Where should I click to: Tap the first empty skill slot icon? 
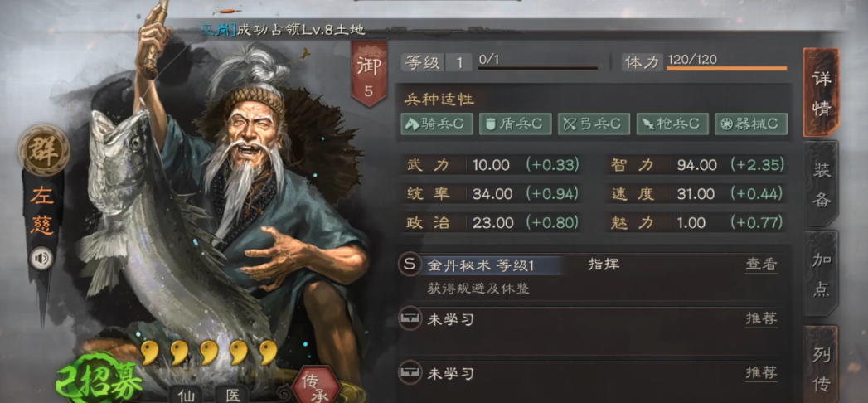[410, 319]
